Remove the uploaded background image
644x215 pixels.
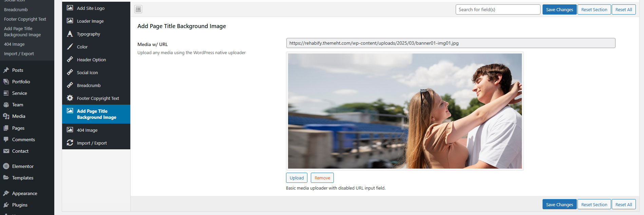(x=322, y=178)
